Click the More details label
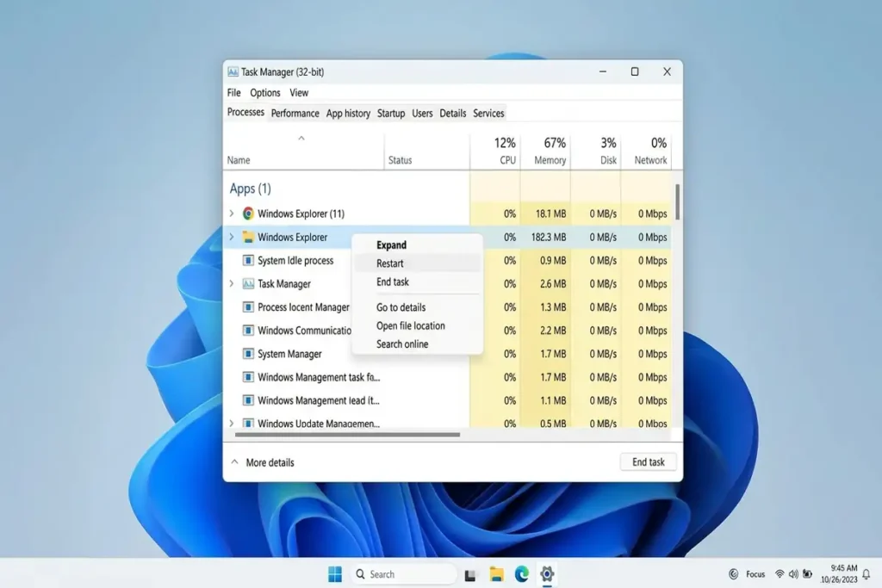This screenshot has width=882, height=588. click(270, 462)
